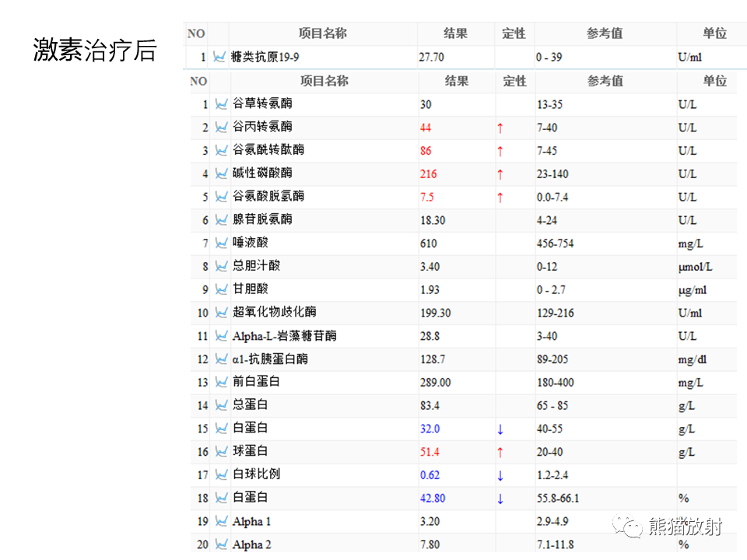The height and width of the screenshot is (560, 747).
Task: Select the μmol/L unit cell
Action: (696, 267)
